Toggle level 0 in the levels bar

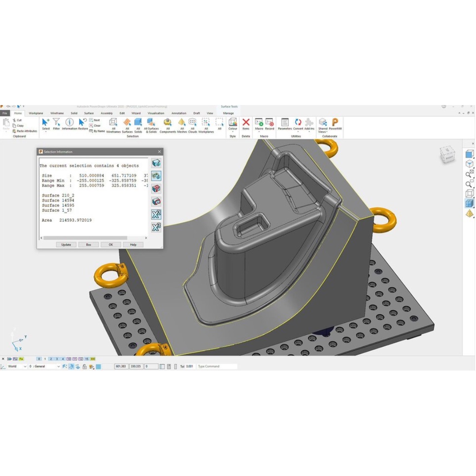39,359
